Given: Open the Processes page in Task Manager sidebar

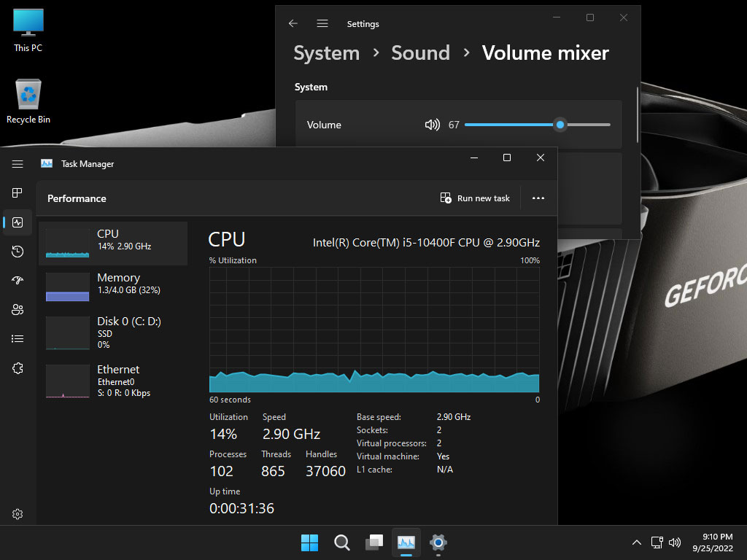Looking at the screenshot, I should pos(18,192).
